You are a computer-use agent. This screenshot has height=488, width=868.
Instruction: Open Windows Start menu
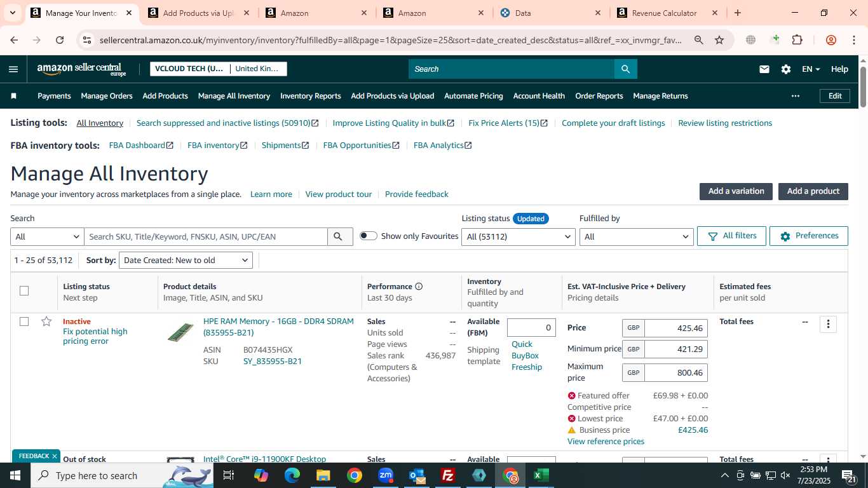(15, 475)
